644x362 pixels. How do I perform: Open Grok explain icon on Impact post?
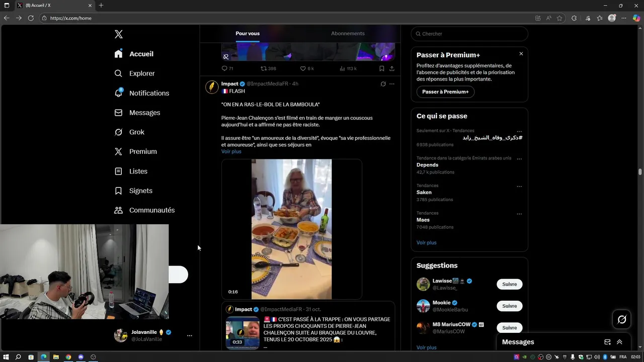pos(383,84)
